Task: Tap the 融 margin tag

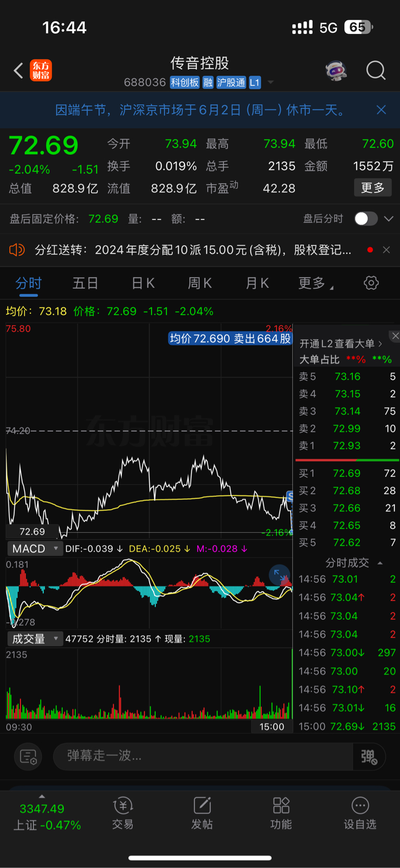Action: (x=208, y=82)
